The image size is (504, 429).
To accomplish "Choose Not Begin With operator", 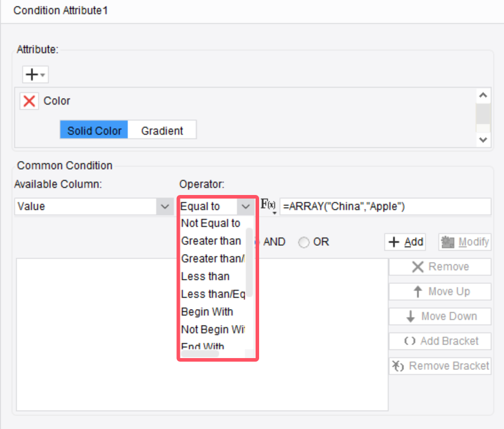I will [x=212, y=330].
